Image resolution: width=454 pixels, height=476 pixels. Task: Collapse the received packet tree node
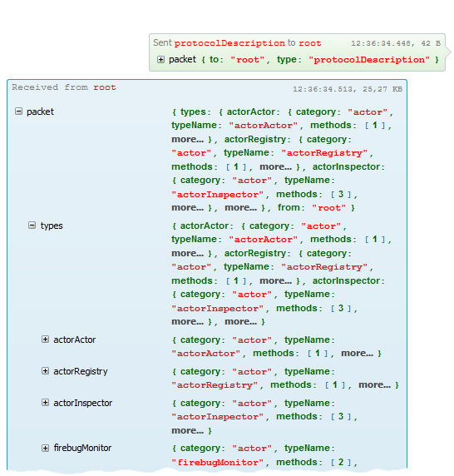click(18, 112)
